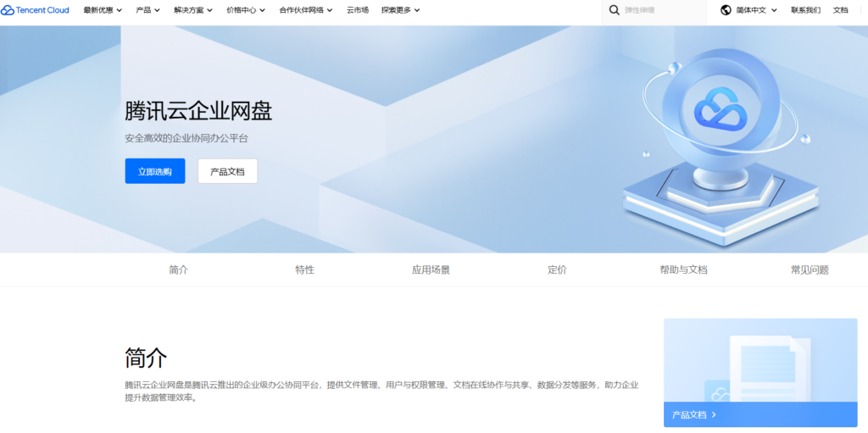This screenshot has width=868, height=433.
Task: Focus the 弹性伸缩 search field
Action: [x=654, y=10]
